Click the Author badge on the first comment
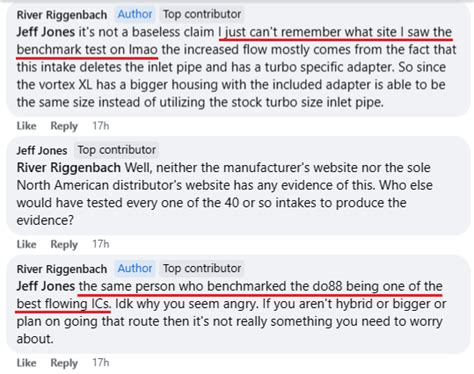Viewport: 474px width, 374px height. coord(135,14)
